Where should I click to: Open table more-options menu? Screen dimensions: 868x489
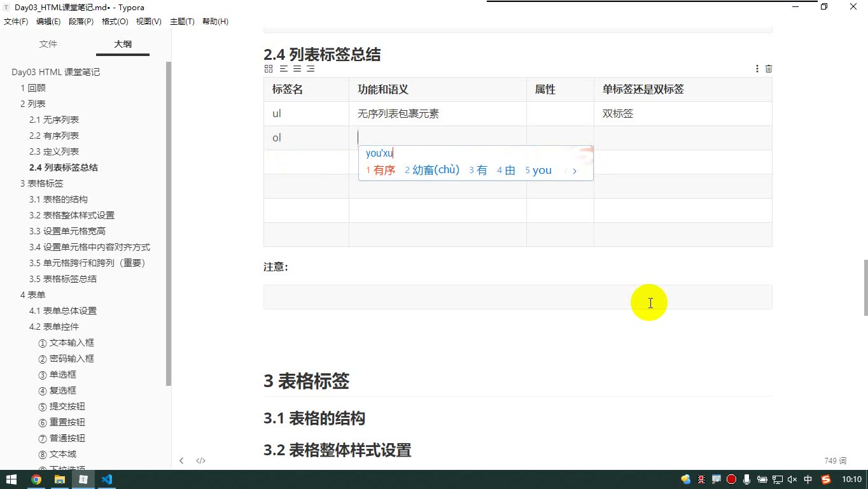[x=757, y=69]
